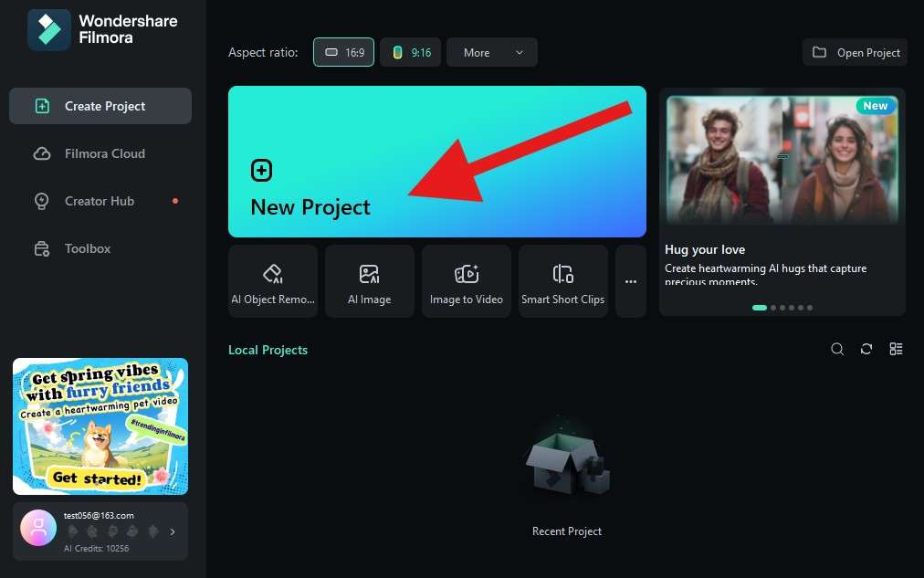Image resolution: width=924 pixels, height=578 pixels.
Task: Open the Create Project section
Action: pos(100,106)
